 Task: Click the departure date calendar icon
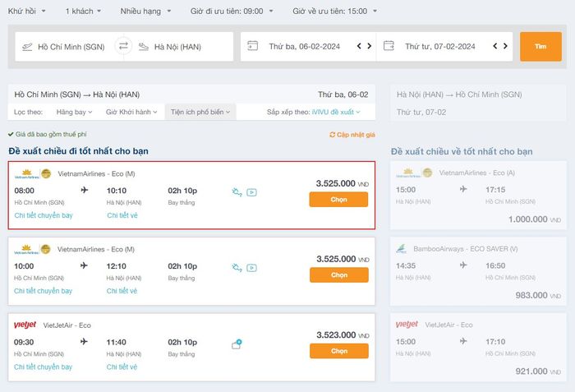point(253,46)
